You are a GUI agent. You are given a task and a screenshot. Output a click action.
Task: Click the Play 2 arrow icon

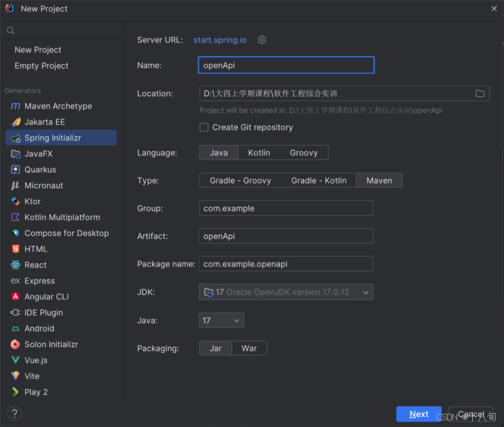pos(16,392)
